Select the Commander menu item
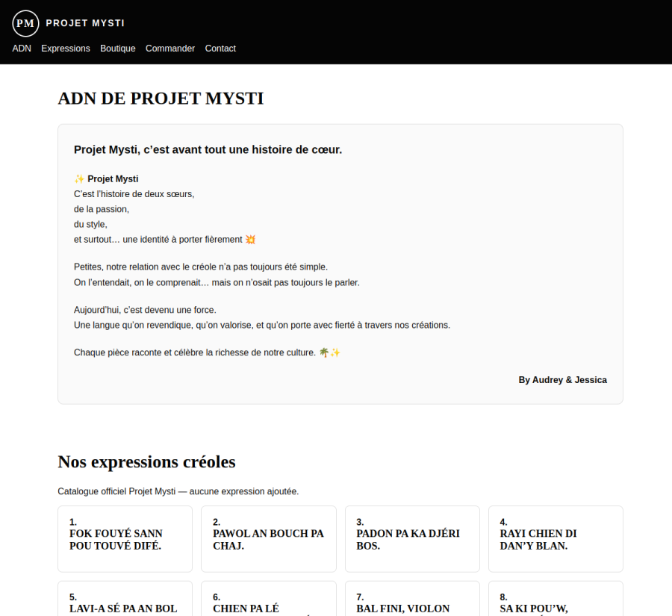This screenshot has width=672, height=616. [x=170, y=49]
